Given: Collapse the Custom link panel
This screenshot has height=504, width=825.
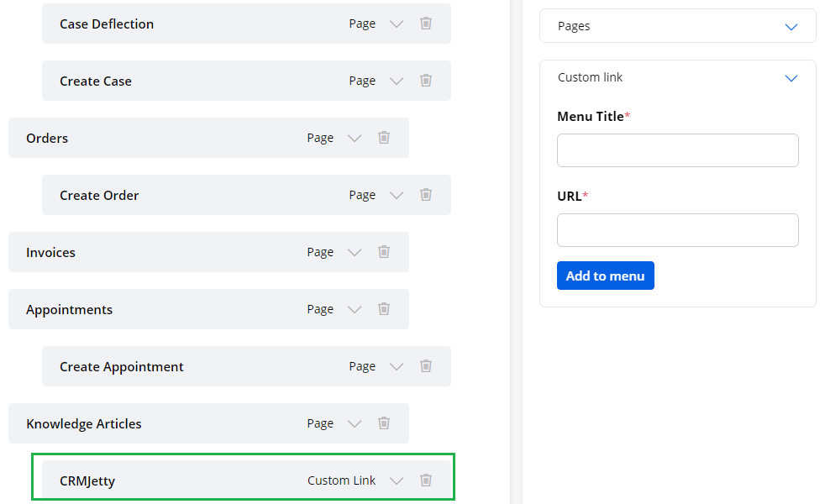Looking at the screenshot, I should point(790,78).
